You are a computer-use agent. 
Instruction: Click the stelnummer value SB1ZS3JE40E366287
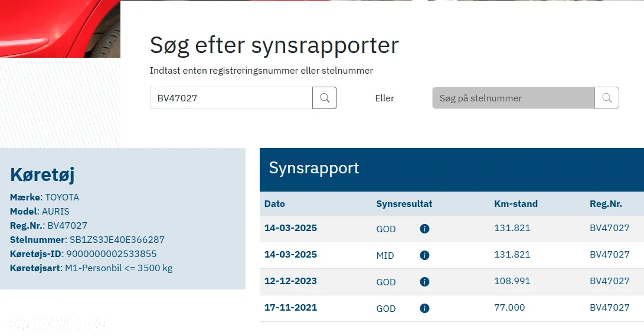[117, 239]
